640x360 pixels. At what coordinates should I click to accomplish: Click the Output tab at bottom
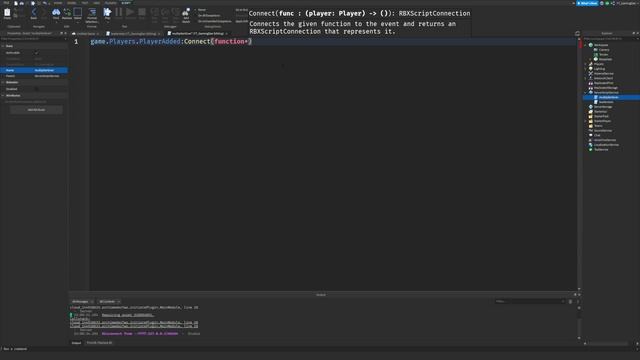tap(76, 343)
